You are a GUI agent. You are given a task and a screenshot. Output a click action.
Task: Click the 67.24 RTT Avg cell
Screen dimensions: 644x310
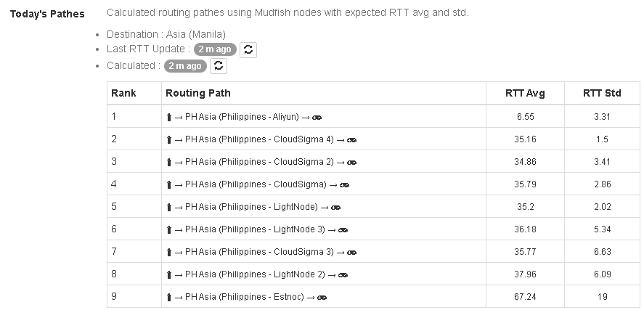click(x=525, y=297)
